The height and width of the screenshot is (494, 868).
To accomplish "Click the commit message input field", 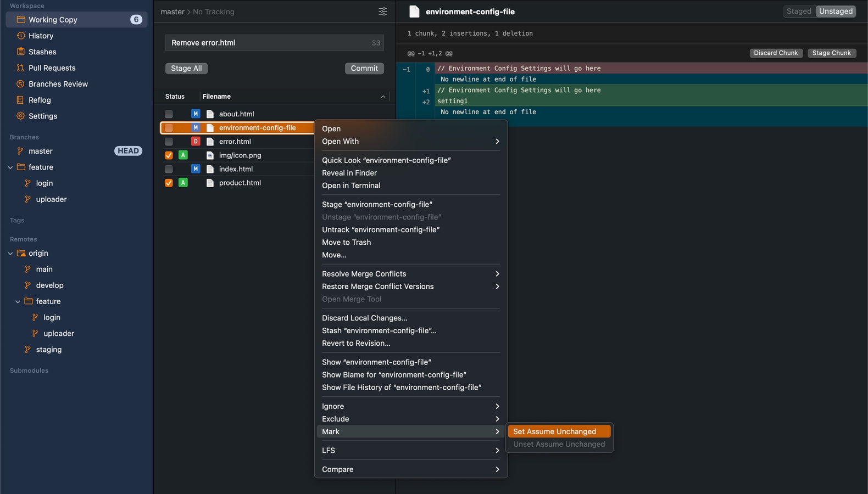I will tap(269, 43).
